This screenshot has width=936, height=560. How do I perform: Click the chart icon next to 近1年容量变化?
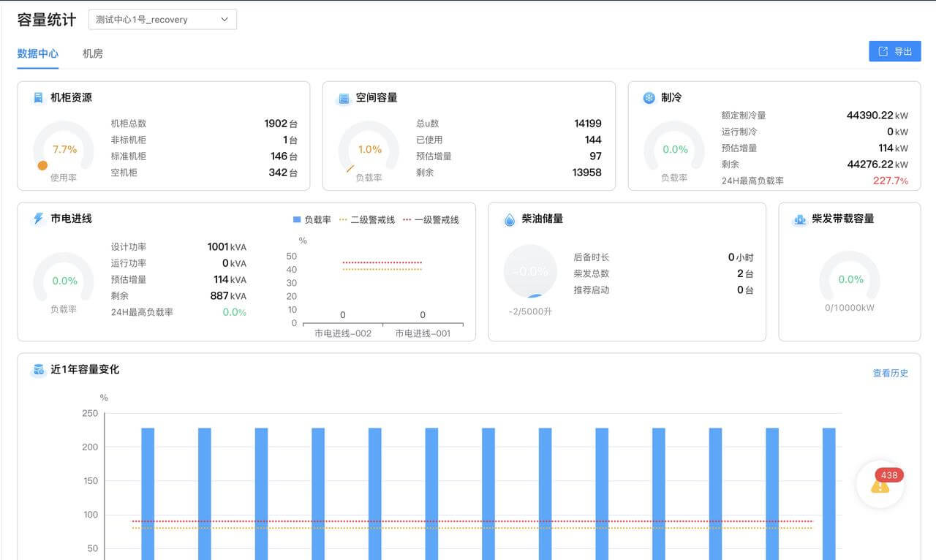click(x=39, y=370)
